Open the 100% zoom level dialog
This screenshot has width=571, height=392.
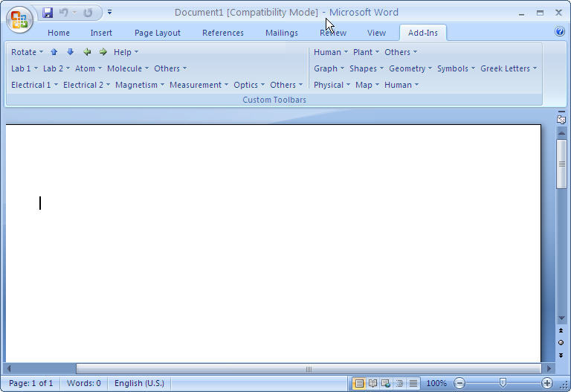(x=436, y=383)
